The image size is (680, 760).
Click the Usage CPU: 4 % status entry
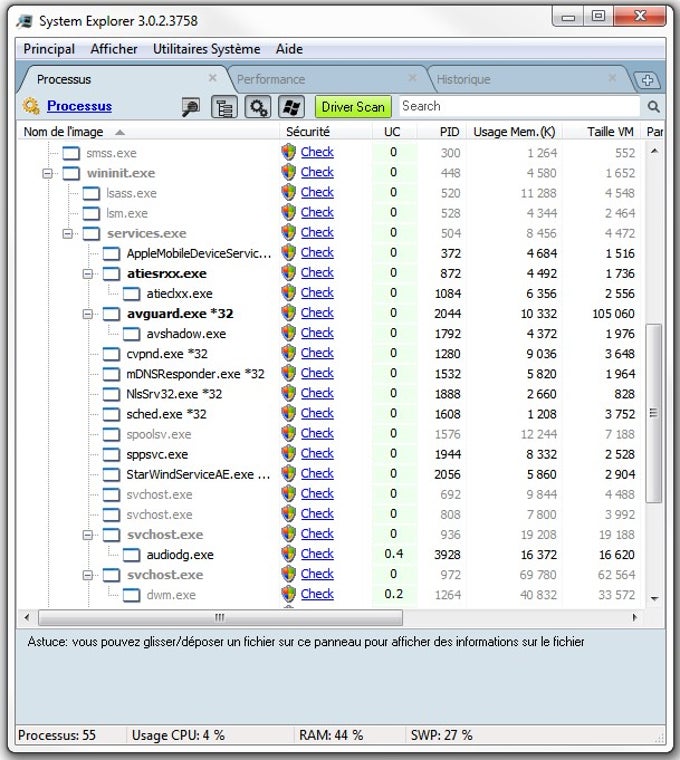coord(178,735)
